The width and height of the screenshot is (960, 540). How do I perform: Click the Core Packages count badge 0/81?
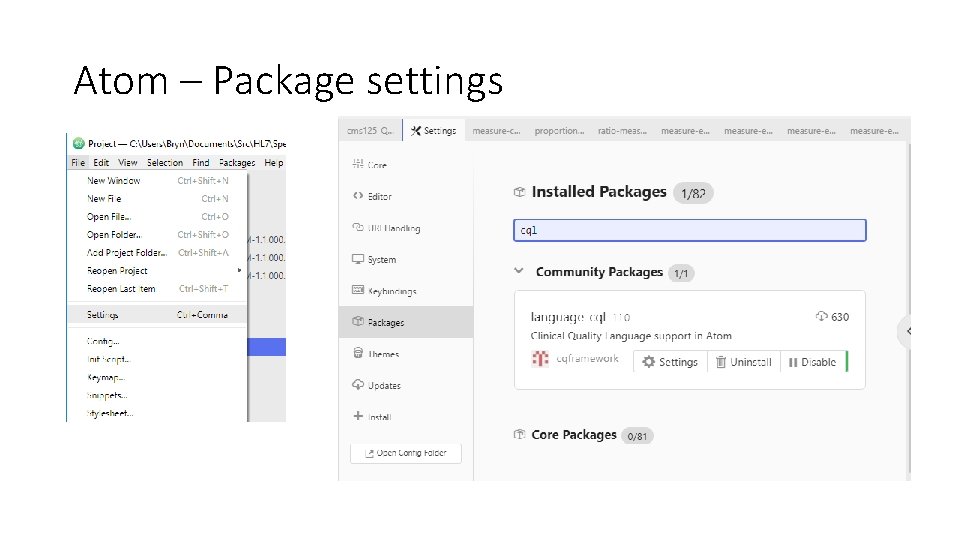click(637, 436)
